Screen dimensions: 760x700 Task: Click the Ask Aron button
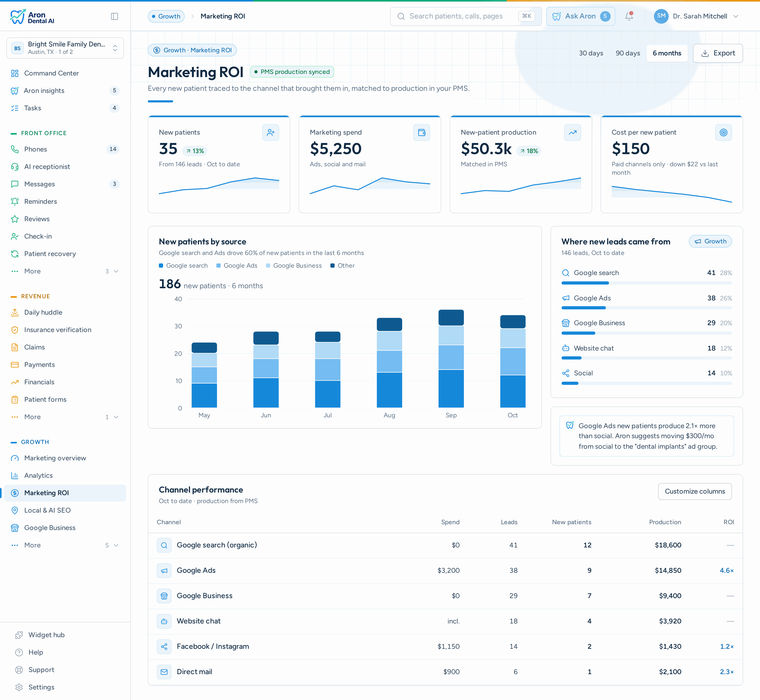point(581,16)
